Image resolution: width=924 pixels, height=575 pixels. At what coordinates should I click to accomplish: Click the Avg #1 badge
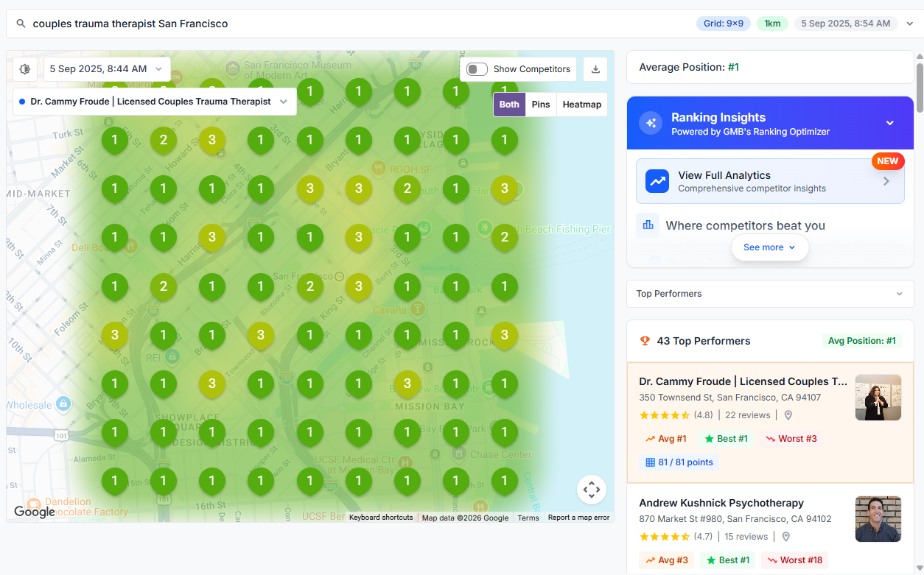coord(665,439)
